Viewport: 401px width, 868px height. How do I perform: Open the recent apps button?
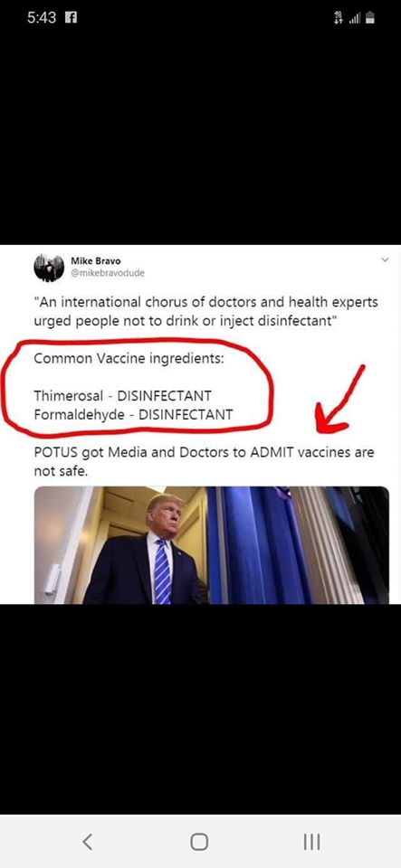(x=311, y=842)
